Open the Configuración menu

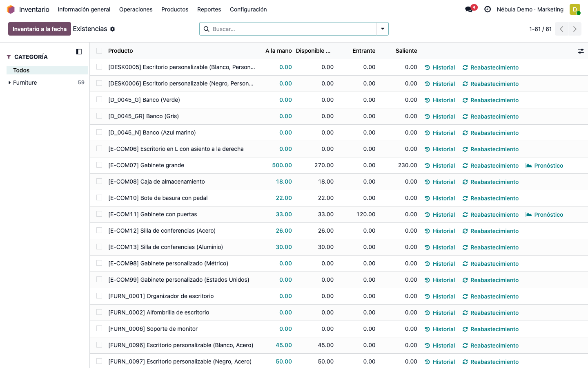point(248,9)
